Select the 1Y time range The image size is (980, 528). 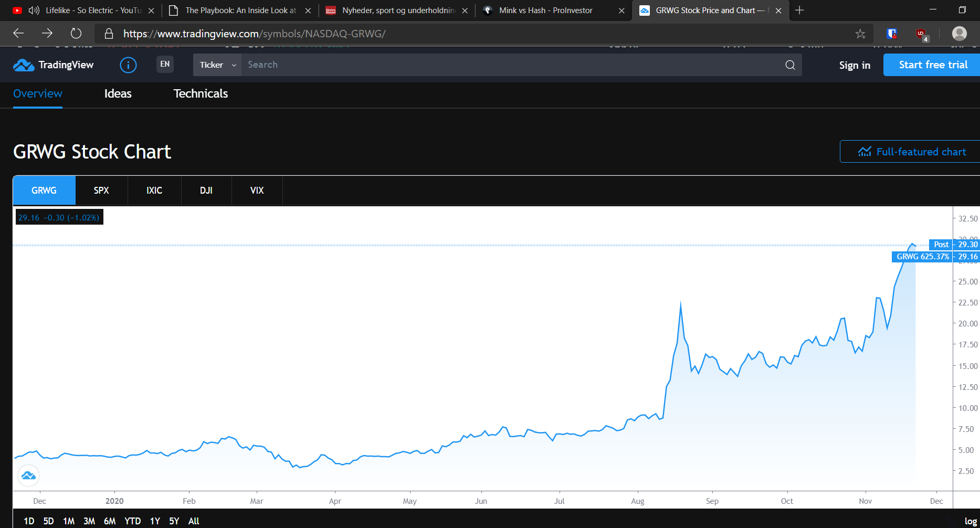point(155,521)
